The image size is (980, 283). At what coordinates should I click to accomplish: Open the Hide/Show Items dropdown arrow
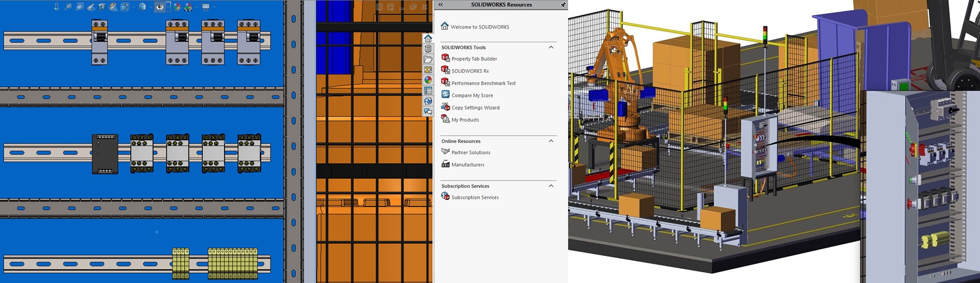click(x=168, y=7)
